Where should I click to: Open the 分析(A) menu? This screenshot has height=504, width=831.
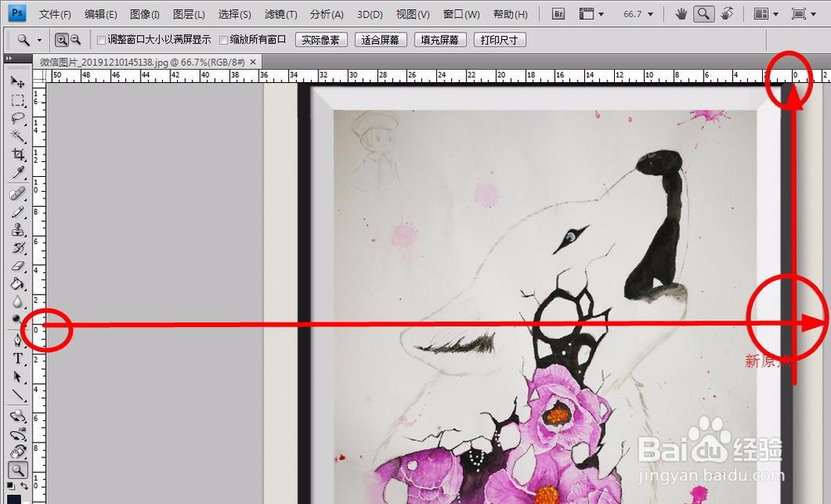pos(327,14)
